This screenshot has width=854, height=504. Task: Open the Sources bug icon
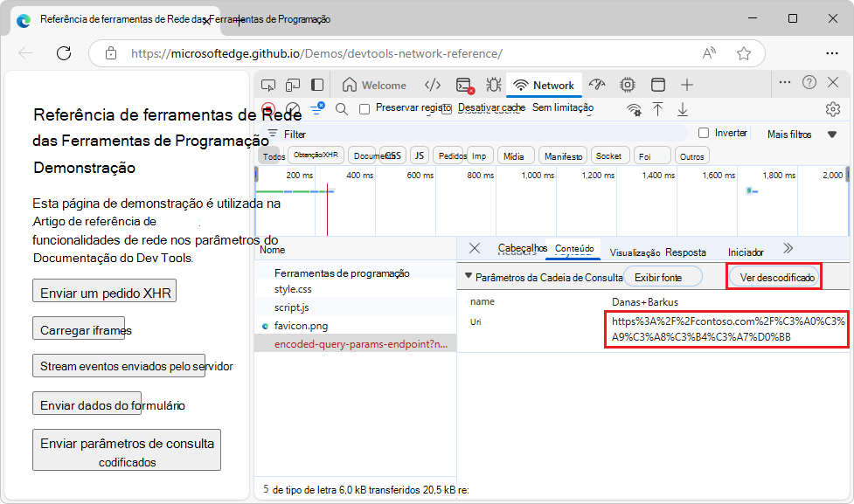(x=494, y=85)
